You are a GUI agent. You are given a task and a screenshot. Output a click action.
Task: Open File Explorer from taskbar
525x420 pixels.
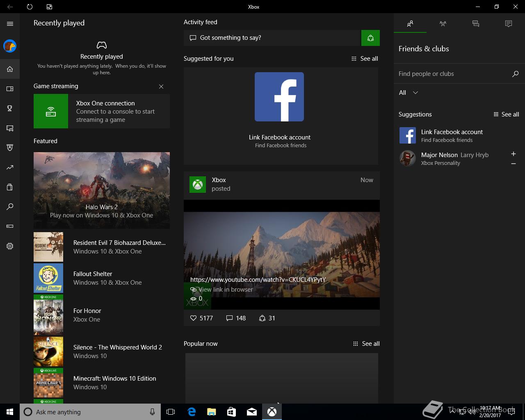[212, 412]
